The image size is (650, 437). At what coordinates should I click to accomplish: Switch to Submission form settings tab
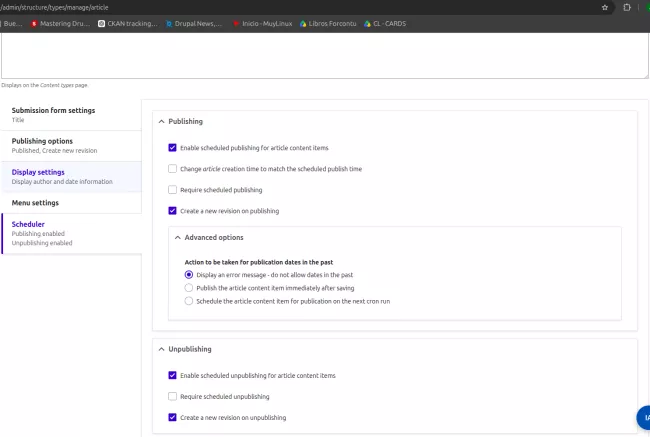[71, 115]
